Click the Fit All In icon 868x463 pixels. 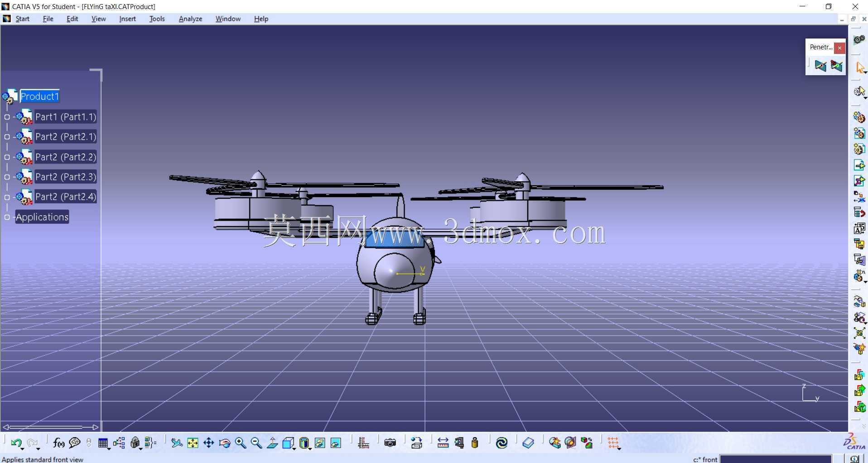tap(193, 443)
